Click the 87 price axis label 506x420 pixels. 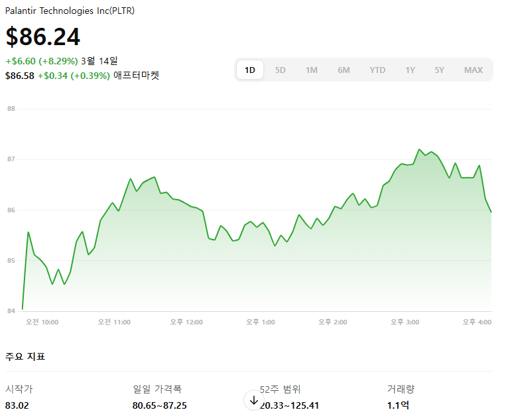coord(11,159)
